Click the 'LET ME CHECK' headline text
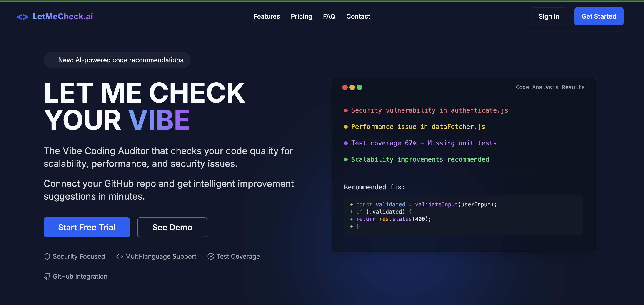Viewport: 644px width, 305px height. [144, 93]
